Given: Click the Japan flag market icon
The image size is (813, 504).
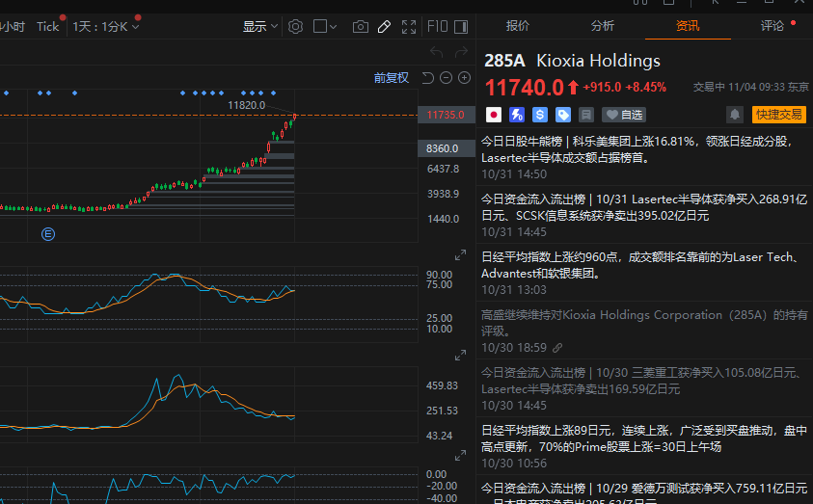Looking at the screenshot, I should pos(494,115).
